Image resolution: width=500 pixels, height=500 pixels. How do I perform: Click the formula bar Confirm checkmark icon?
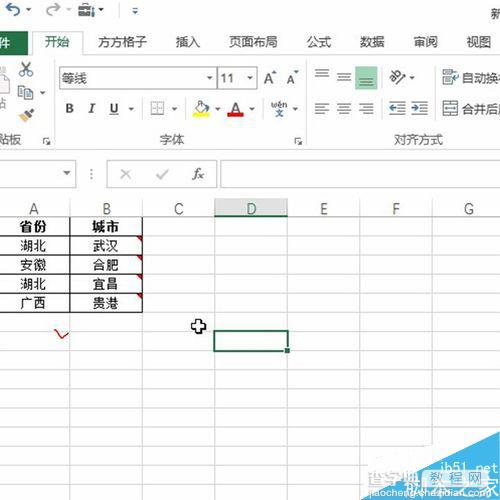click(162, 174)
